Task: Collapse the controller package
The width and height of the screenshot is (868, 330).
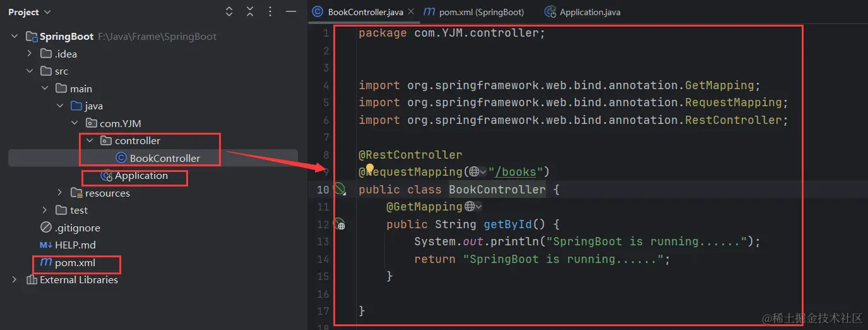Action: [90, 141]
